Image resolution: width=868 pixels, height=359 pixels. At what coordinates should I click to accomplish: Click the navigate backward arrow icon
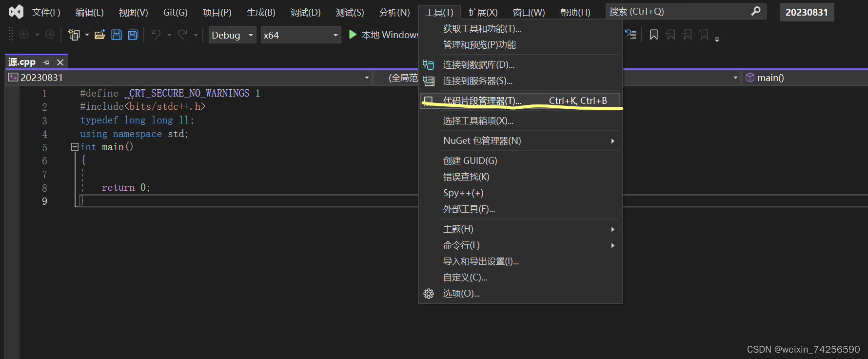[x=24, y=35]
